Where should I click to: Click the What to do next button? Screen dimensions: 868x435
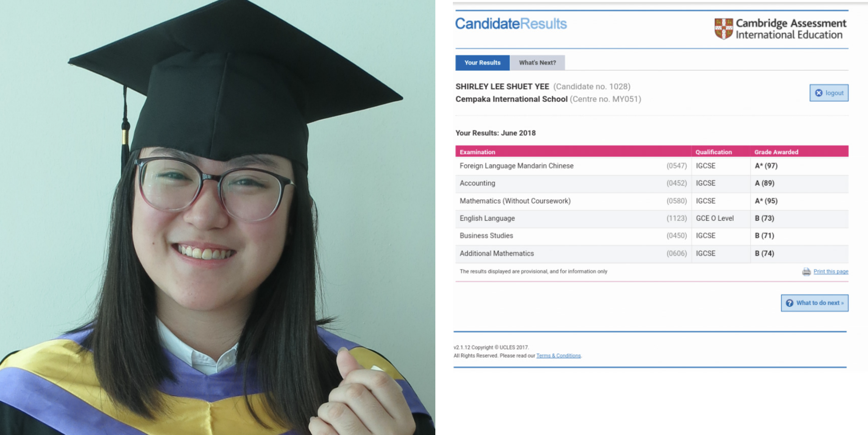point(815,303)
